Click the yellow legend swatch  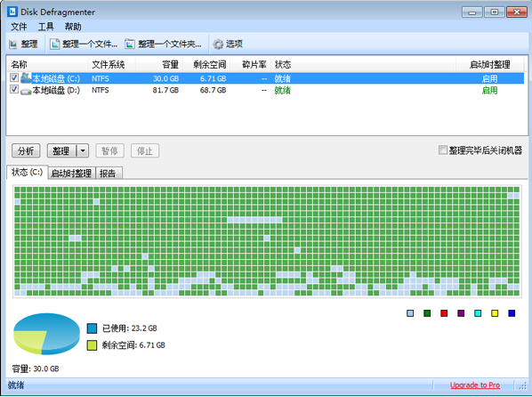coord(495,313)
